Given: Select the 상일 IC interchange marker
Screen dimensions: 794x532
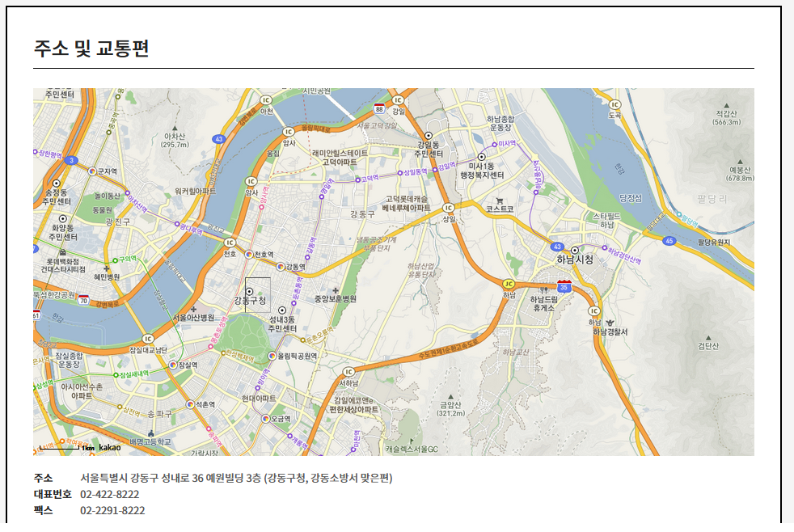Looking at the screenshot, I should [x=448, y=208].
